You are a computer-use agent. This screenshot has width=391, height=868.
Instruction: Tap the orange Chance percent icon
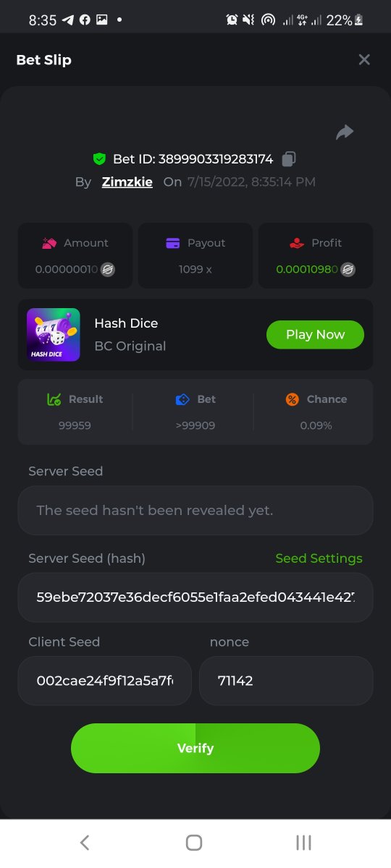pos(292,399)
